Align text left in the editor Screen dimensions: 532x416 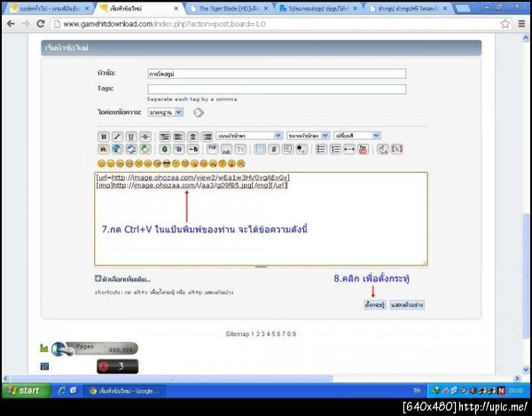179,137
